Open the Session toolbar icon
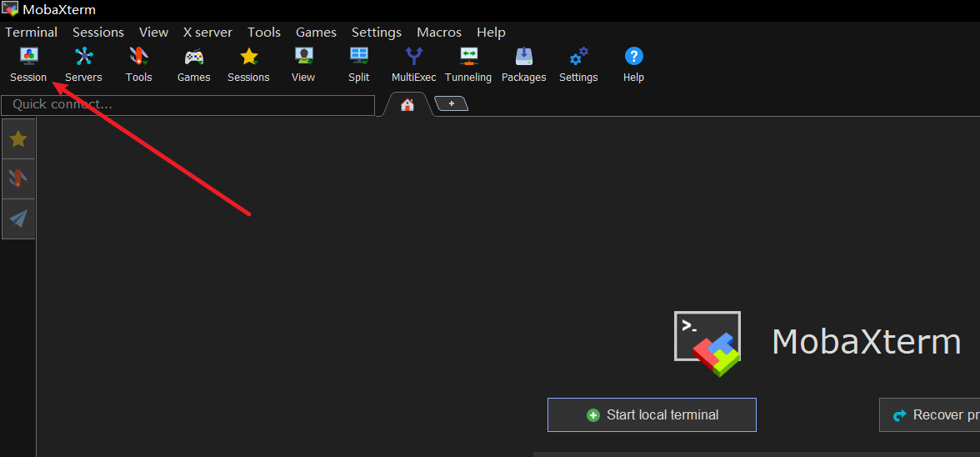The height and width of the screenshot is (457, 980). click(28, 65)
